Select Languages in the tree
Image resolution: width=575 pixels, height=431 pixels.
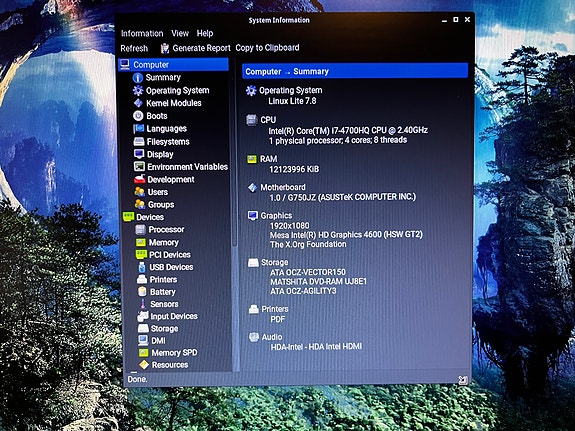coord(166,129)
